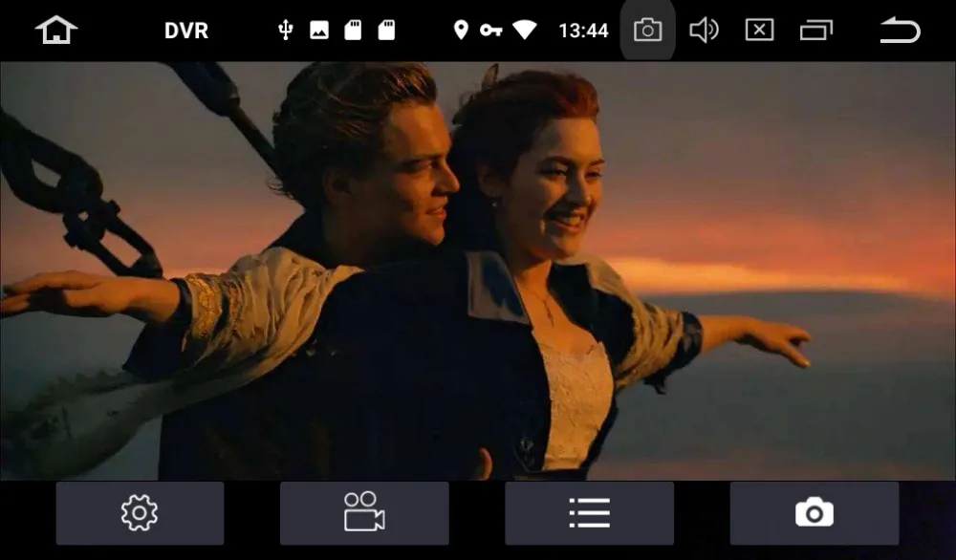Open the recent apps switcher
Image resolution: width=956 pixels, height=560 pixels.
817,30
